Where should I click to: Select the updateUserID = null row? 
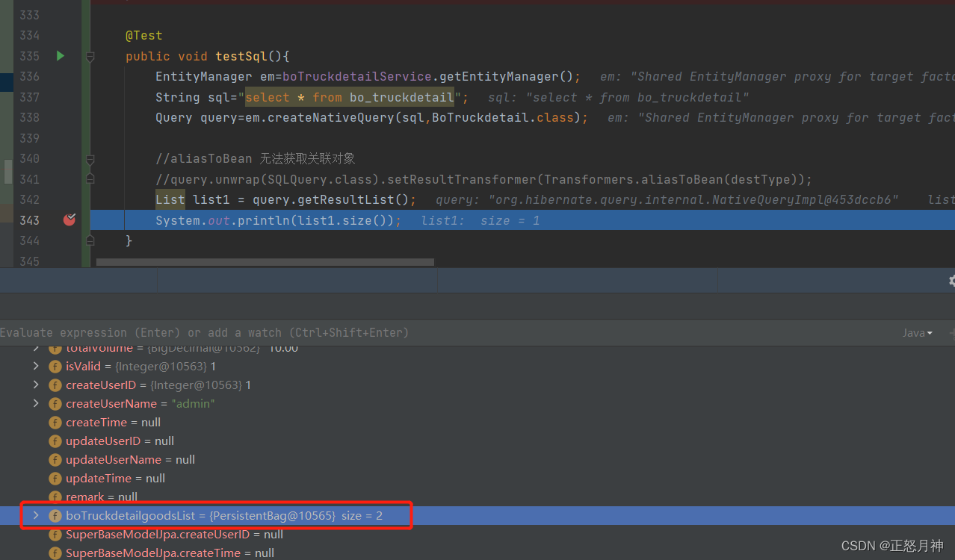click(477, 441)
